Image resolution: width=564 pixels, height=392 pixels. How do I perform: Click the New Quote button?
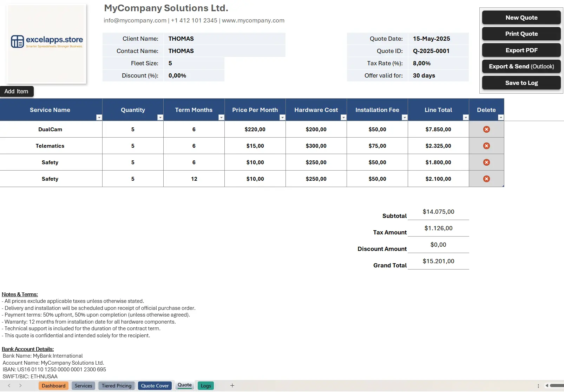pyautogui.click(x=521, y=18)
